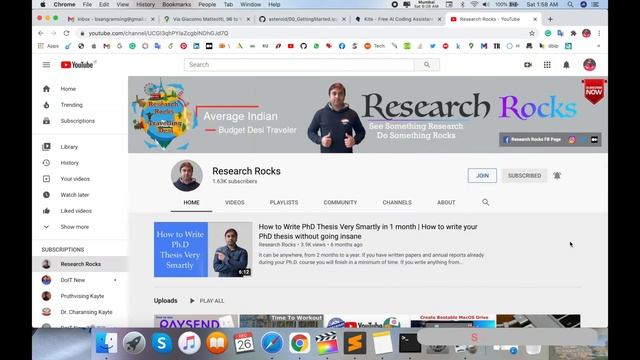Bookmark this page using the star icon
The image size is (640, 360).
(x=531, y=33)
